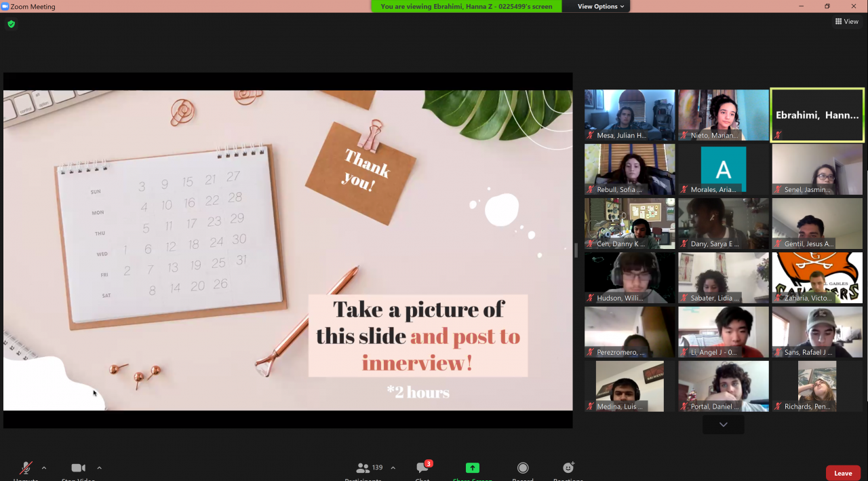868x481 pixels.
Task: Click muted mic icon on Ebrahimi, Hanna tile
Action: (778, 135)
